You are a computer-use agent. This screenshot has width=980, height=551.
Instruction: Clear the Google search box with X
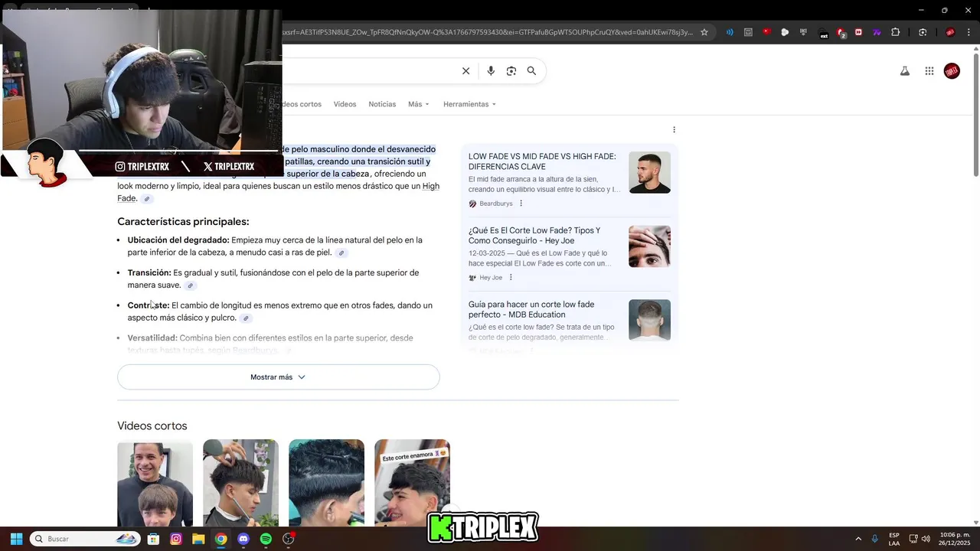click(x=465, y=71)
